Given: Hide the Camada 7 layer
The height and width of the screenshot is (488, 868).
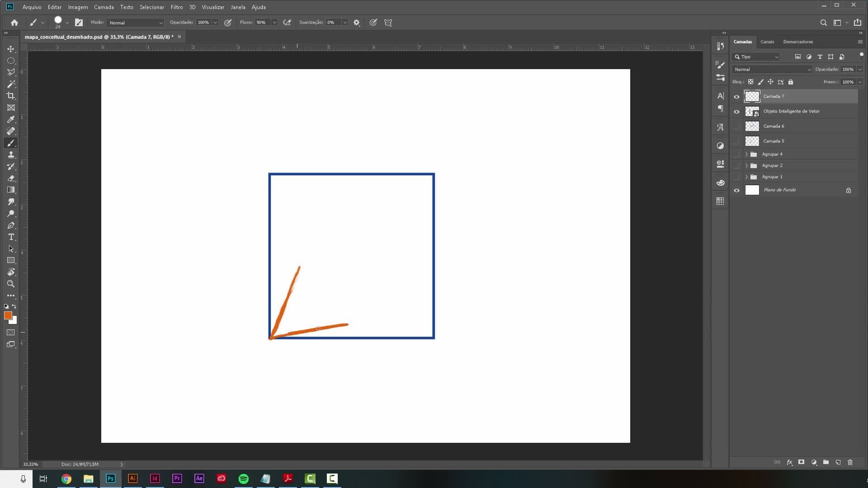Looking at the screenshot, I should point(736,96).
